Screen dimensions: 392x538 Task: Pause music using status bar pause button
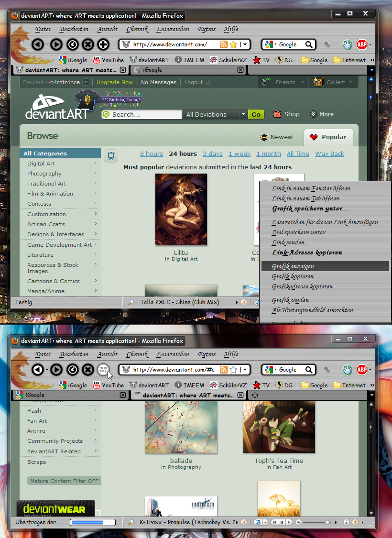coord(282,522)
